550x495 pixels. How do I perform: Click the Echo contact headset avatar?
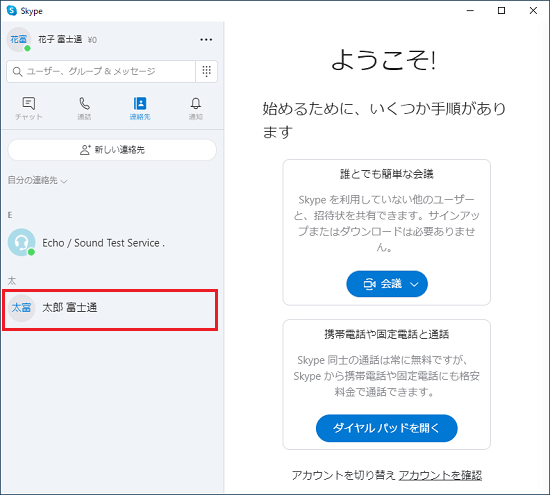[21, 242]
